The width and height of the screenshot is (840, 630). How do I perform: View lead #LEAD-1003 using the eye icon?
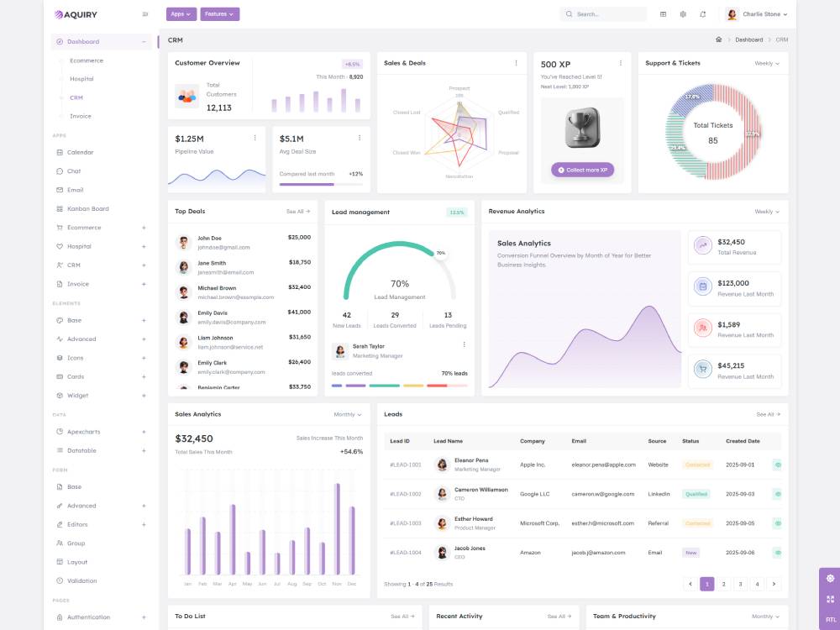tap(777, 523)
